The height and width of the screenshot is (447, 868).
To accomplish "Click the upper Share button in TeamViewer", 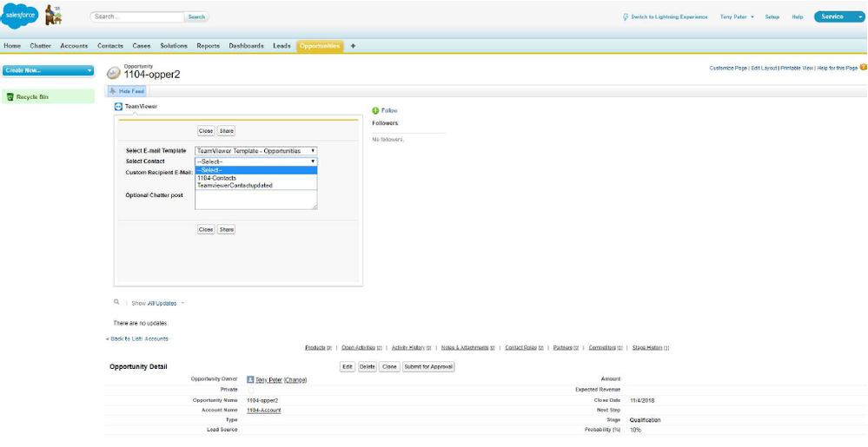I will click(x=226, y=131).
